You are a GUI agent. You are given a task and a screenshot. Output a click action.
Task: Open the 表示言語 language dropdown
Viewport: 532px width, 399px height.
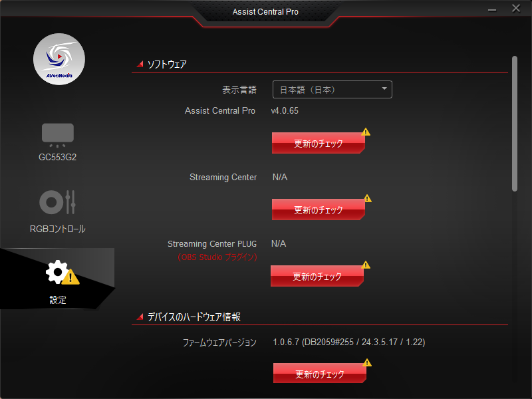click(332, 90)
